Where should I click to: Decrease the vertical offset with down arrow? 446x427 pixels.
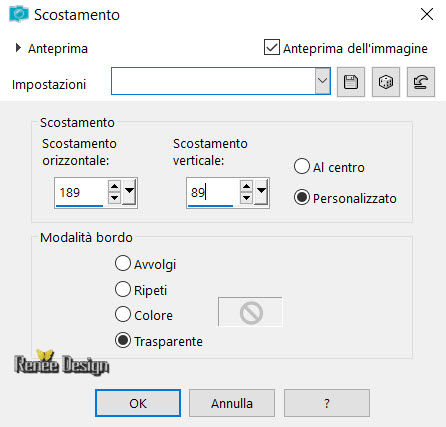click(x=246, y=198)
